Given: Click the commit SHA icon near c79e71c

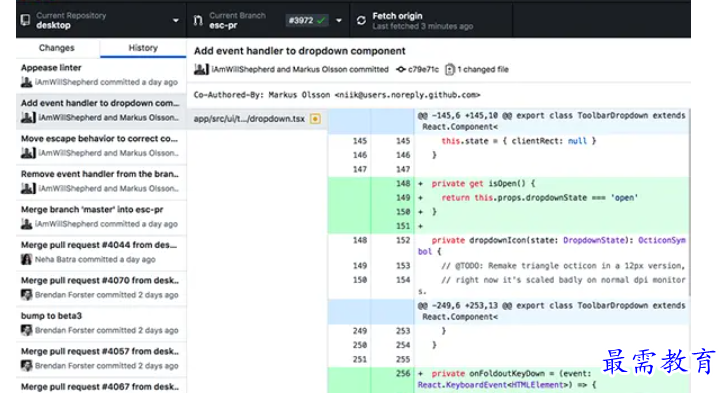Looking at the screenshot, I should pos(401,69).
